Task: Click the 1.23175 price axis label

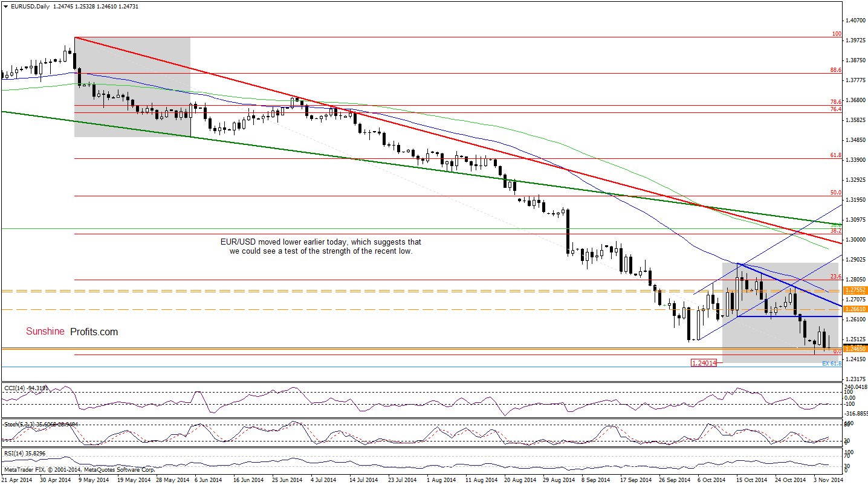Action: click(x=857, y=379)
